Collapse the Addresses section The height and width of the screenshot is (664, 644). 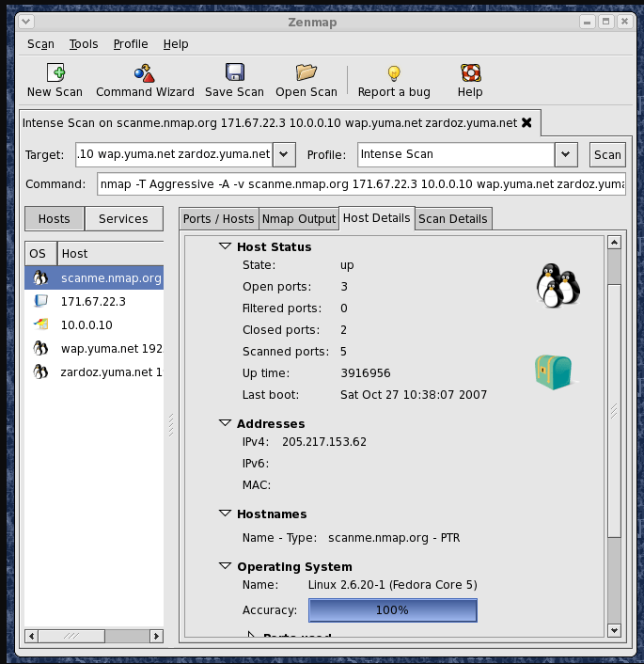pyautogui.click(x=225, y=423)
